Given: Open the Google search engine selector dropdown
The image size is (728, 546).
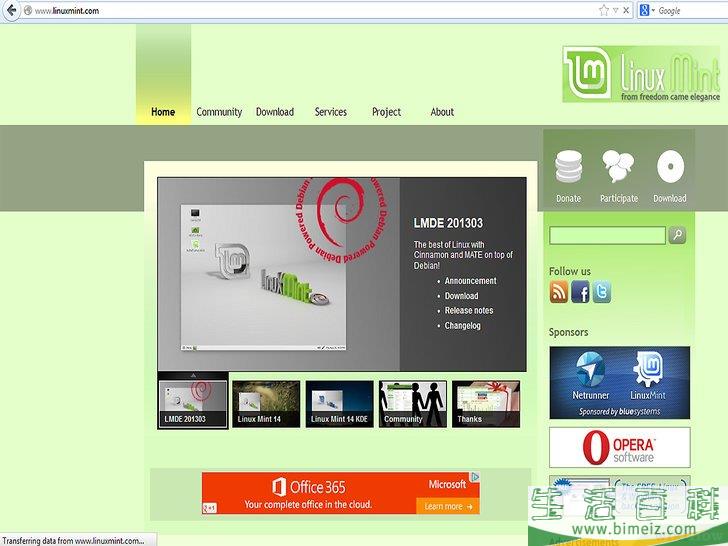Looking at the screenshot, I should [x=647, y=10].
